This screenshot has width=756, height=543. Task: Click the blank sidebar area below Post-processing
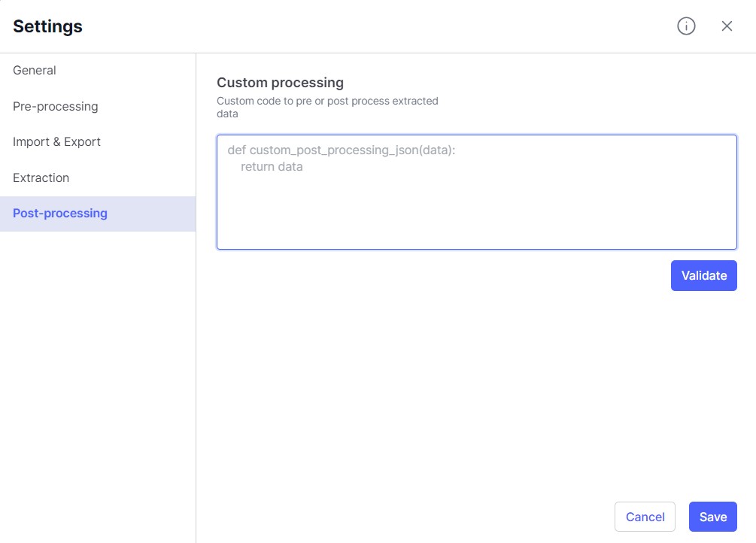click(x=98, y=376)
